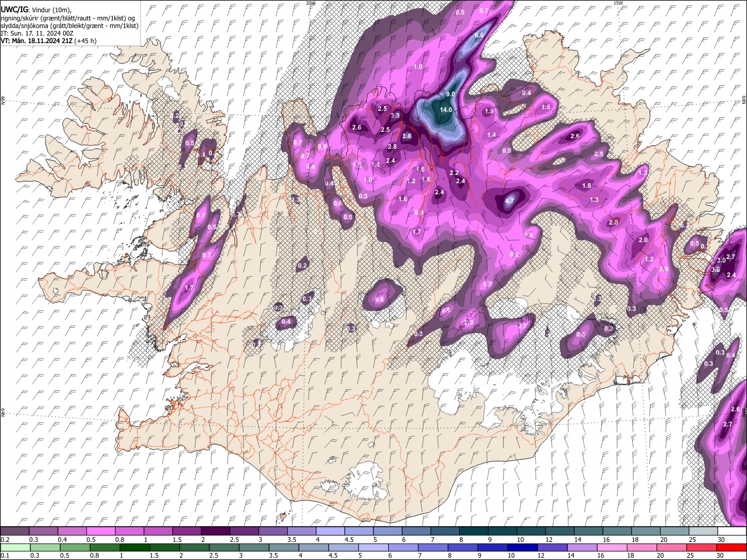This screenshot has width=747, height=560.
Task: Pick the violet 12 swatch in lower legend
Action: click(552, 548)
